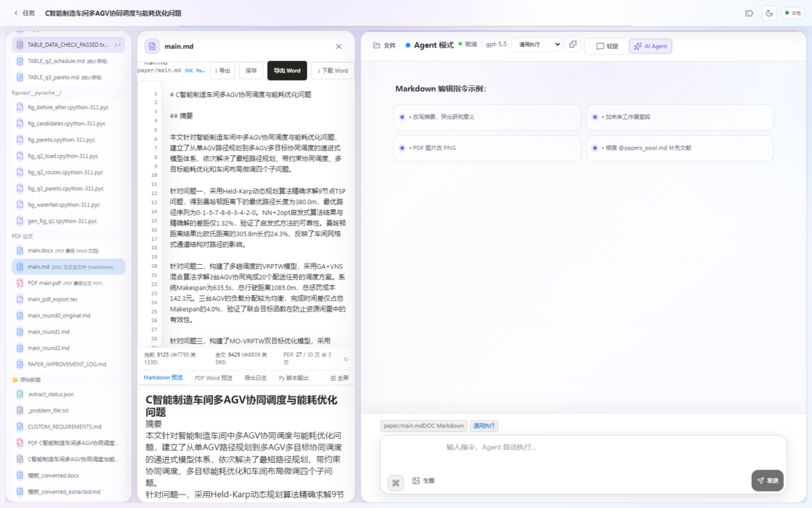Click 生图 image generation button
The image size is (812, 508).
[x=423, y=481]
